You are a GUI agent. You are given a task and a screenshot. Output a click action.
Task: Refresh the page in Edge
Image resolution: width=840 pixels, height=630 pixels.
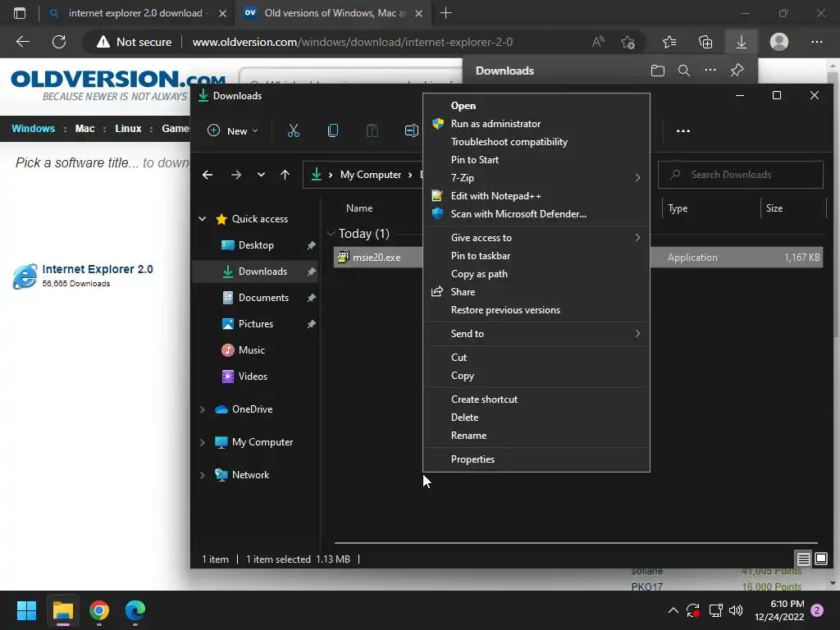click(x=59, y=42)
